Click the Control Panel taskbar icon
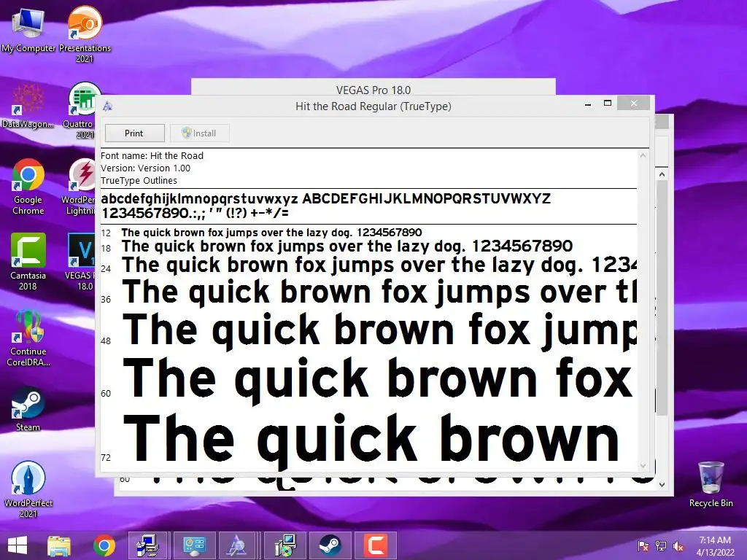This screenshot has height=560, width=747. pos(193,545)
